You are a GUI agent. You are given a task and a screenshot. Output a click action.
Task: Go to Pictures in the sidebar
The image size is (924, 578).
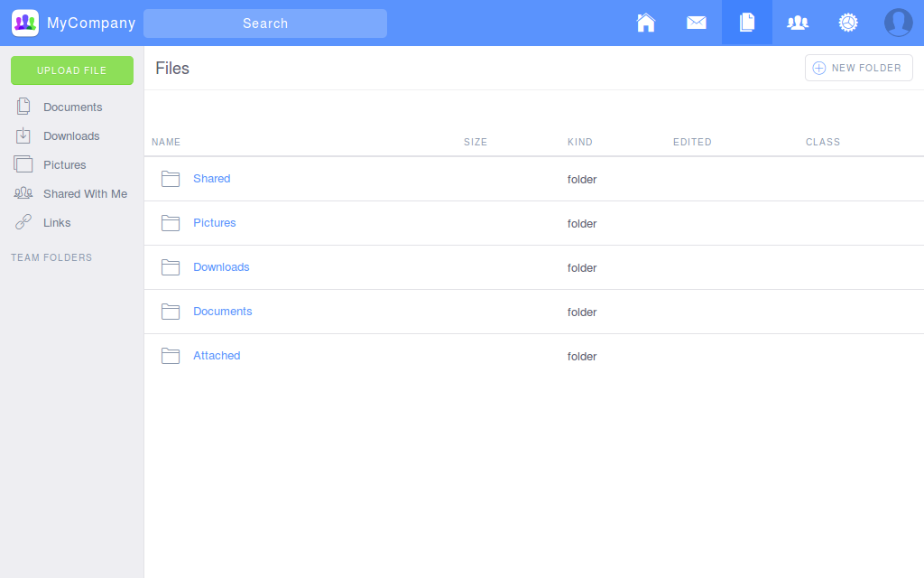64,164
